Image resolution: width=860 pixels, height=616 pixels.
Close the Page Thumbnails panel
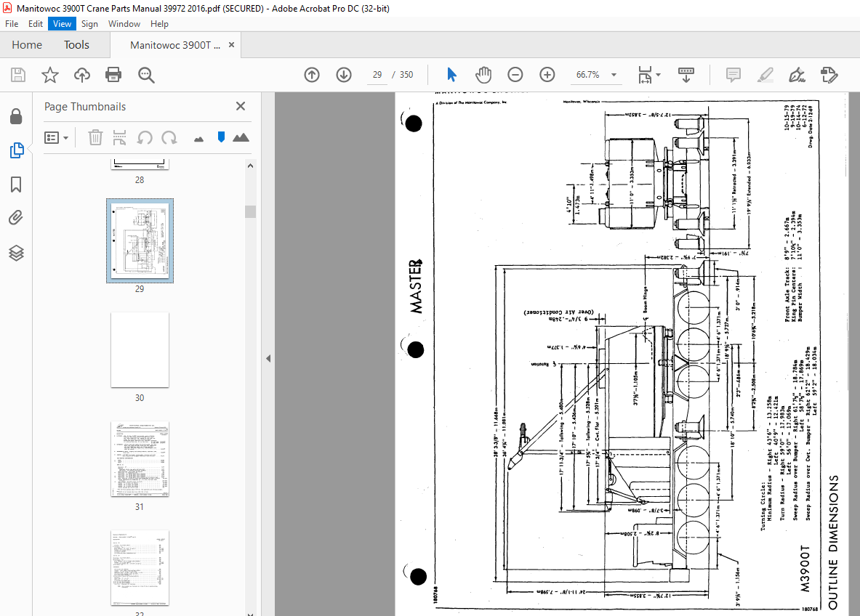[240, 106]
